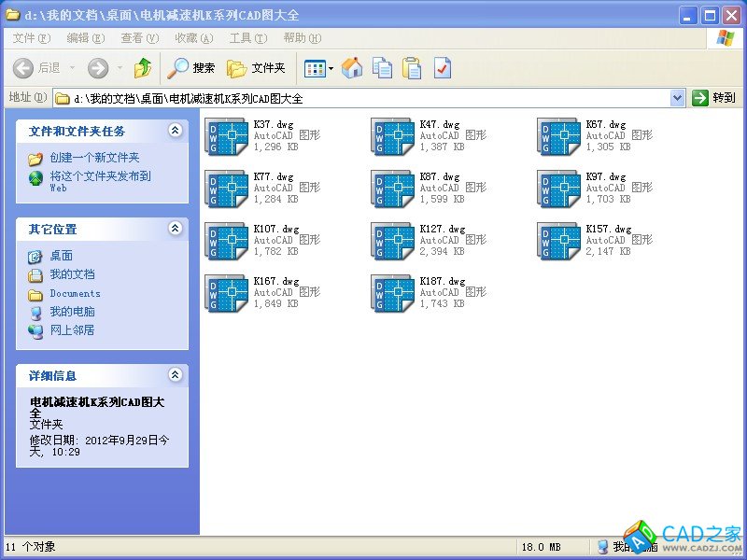
Task: Collapse the 详细信息 panel
Action: (x=175, y=375)
